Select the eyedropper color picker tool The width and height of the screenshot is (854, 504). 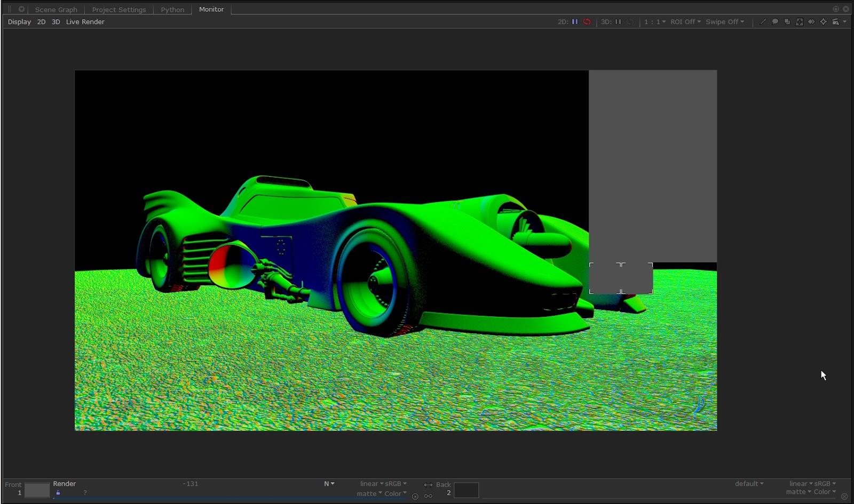(763, 22)
